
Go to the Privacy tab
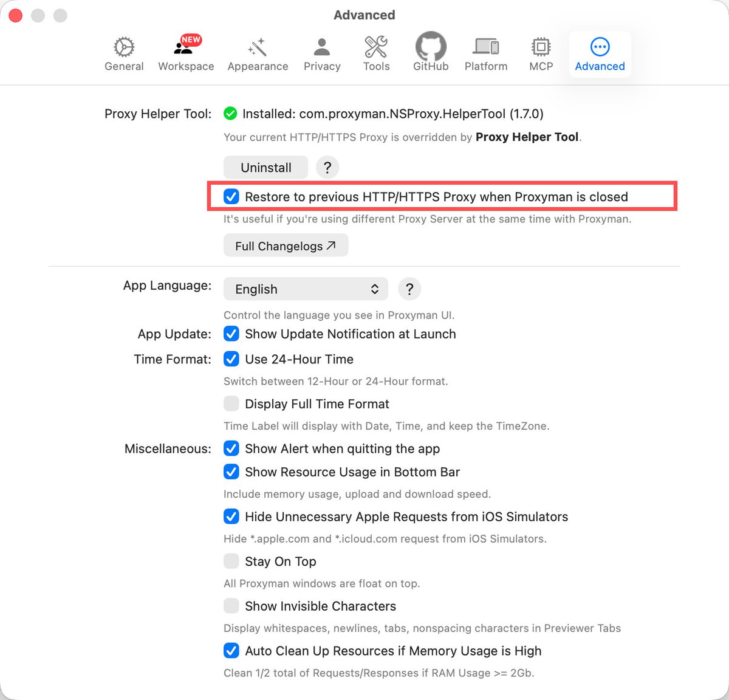(x=322, y=55)
